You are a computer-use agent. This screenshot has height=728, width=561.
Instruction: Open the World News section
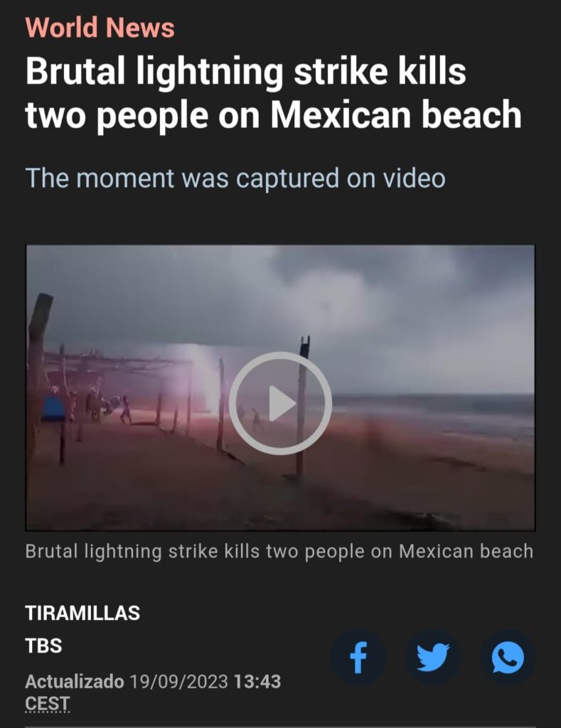(100, 27)
